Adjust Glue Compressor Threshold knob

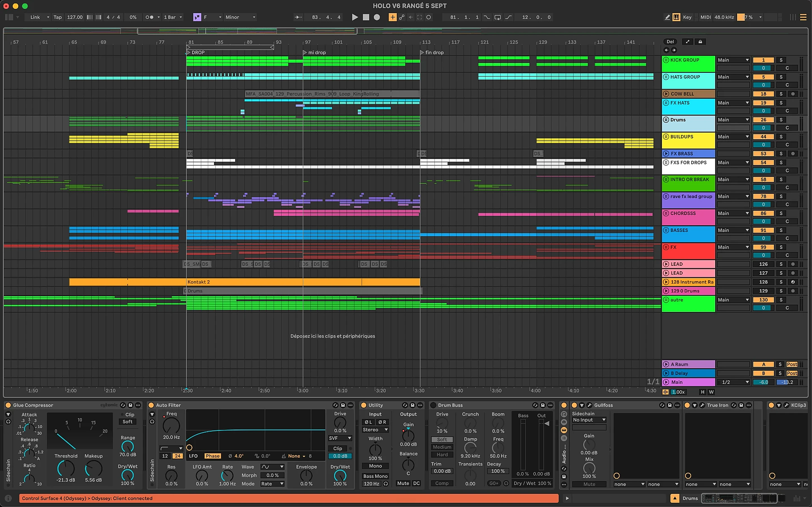pos(66,468)
